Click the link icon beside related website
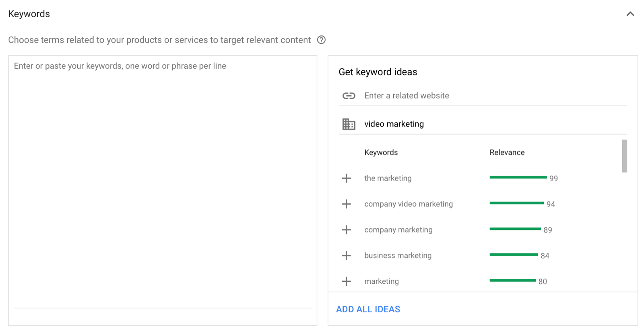Screen dimensions: 644x332 (349, 96)
